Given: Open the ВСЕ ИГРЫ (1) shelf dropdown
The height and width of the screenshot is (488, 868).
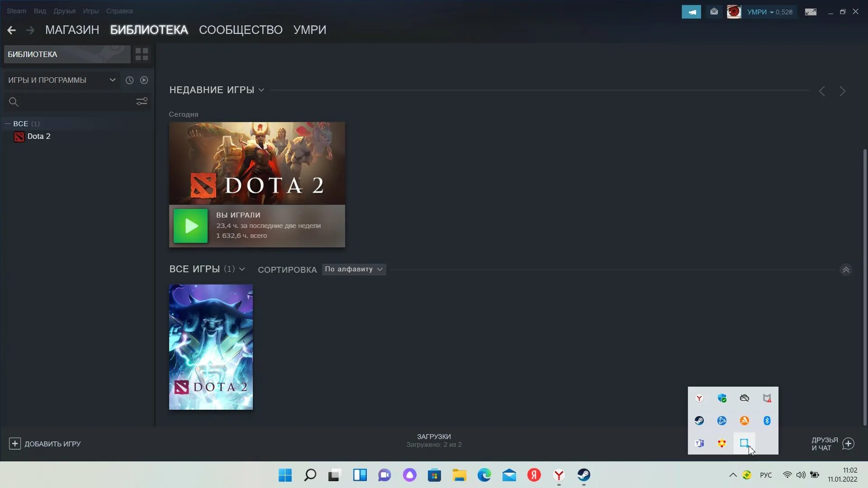Looking at the screenshot, I should [x=242, y=269].
